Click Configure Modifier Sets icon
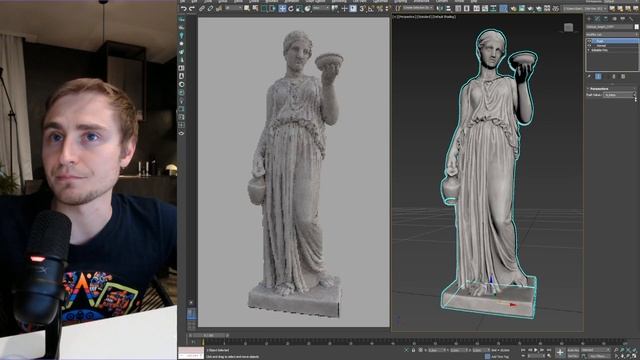Viewport: 640px width, 360px height. coord(623,76)
